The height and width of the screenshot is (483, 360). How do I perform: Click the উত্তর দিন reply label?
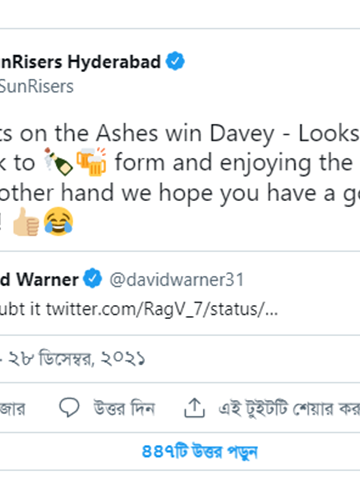click(124, 408)
